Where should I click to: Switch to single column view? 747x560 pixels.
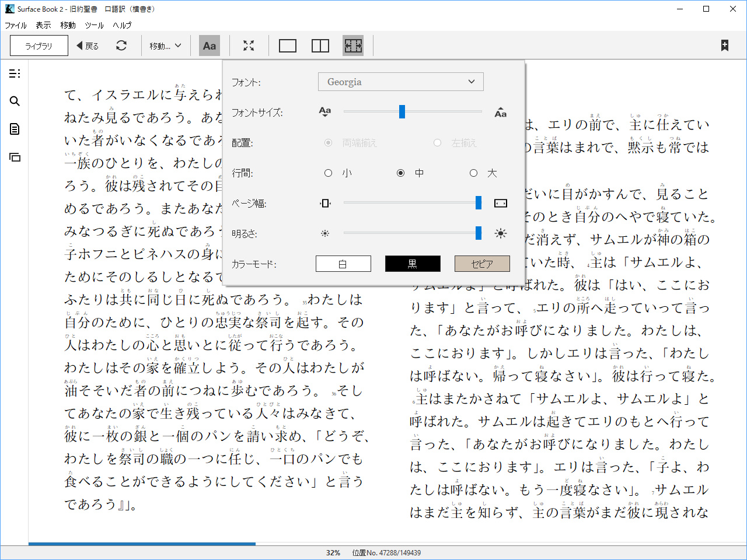point(288,45)
